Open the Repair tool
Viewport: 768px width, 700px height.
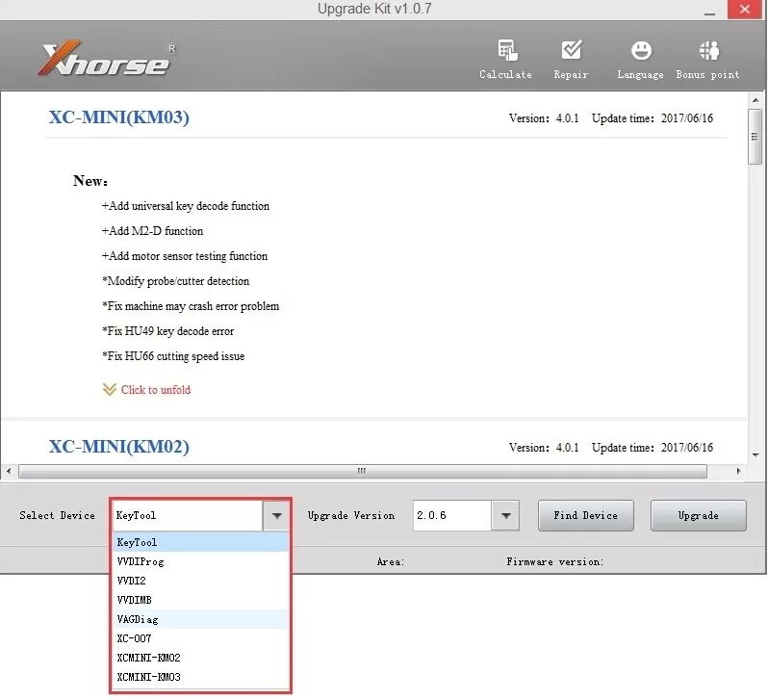coord(571,60)
